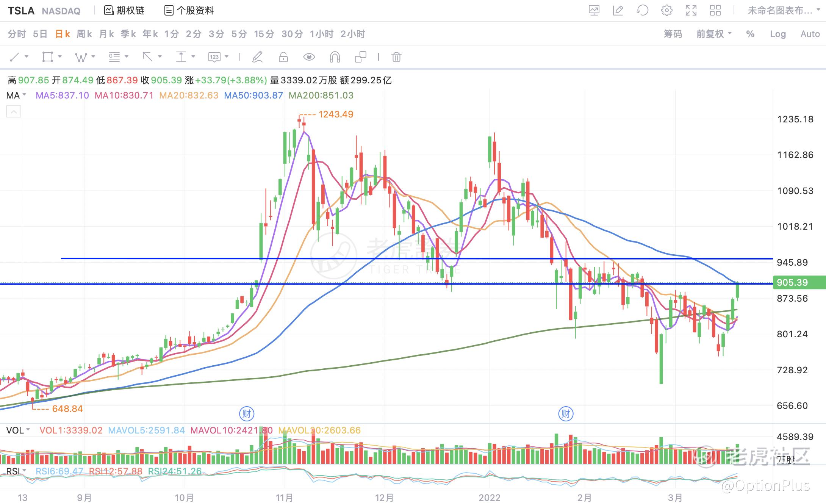Collapse the indicator legend chevron box

(14, 112)
